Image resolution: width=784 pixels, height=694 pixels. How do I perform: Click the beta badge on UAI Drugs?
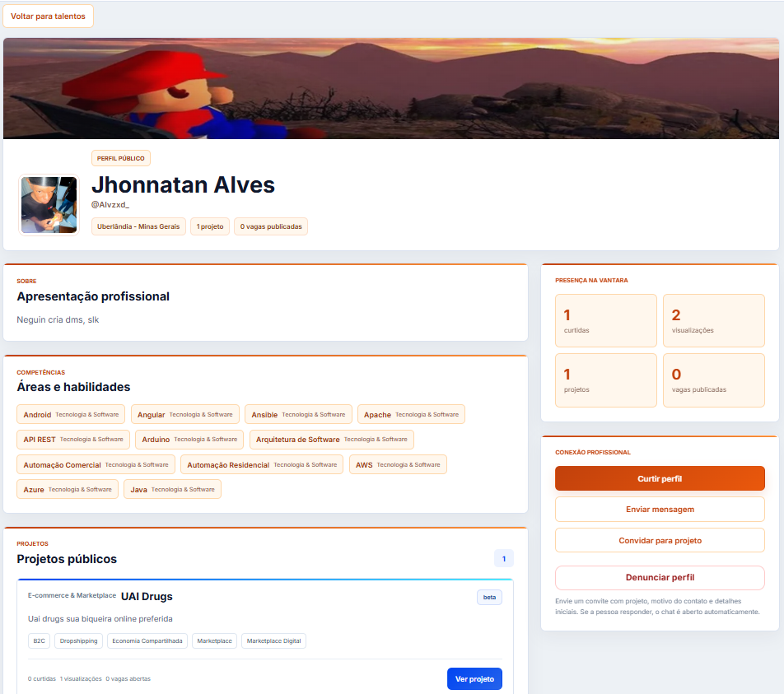point(489,597)
